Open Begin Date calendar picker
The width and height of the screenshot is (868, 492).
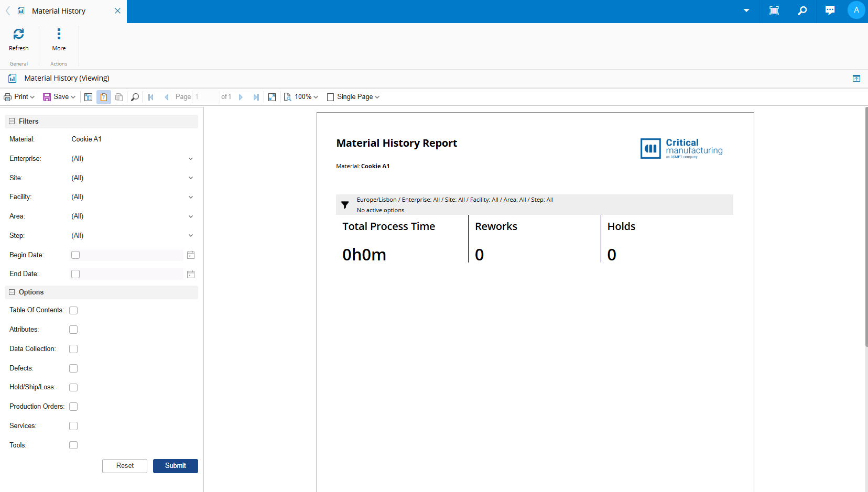pos(191,255)
